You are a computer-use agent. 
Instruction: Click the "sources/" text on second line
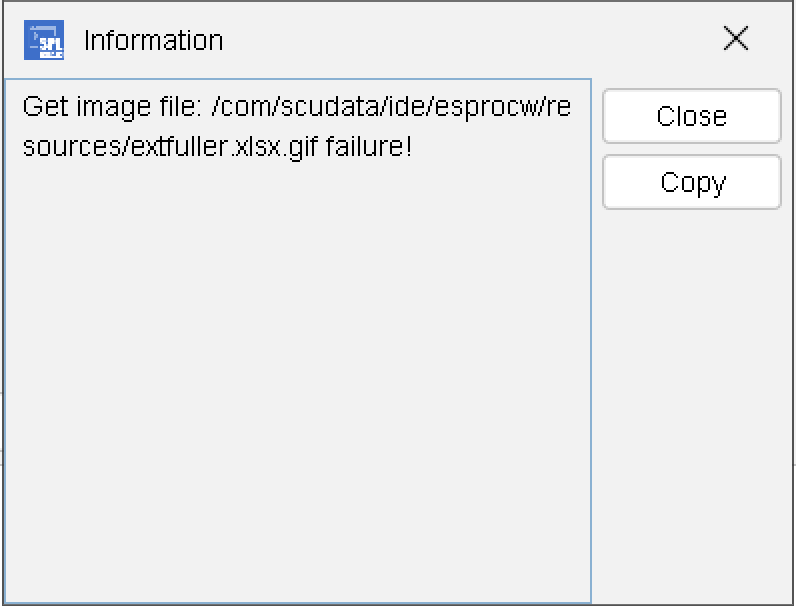click(62, 147)
